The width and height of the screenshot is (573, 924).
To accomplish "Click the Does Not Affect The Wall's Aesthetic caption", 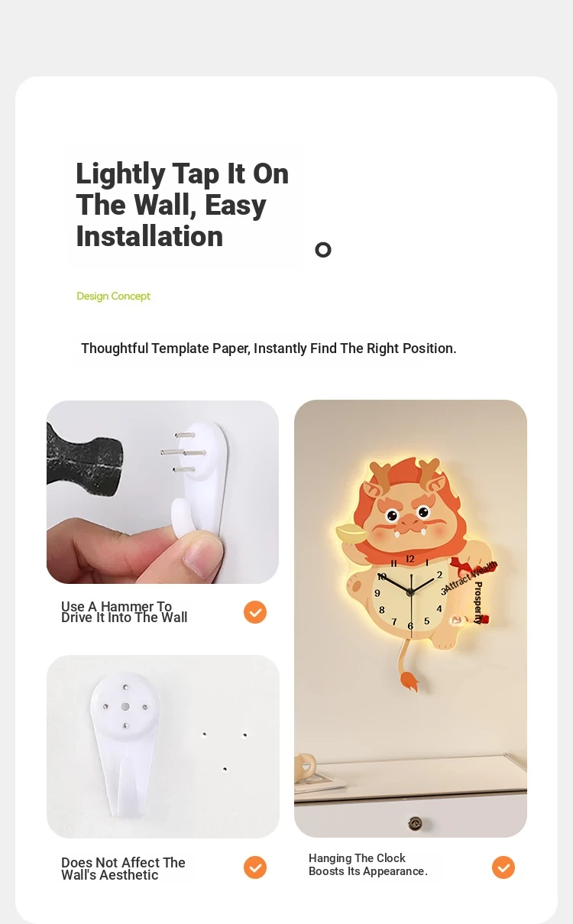I will [x=123, y=869].
